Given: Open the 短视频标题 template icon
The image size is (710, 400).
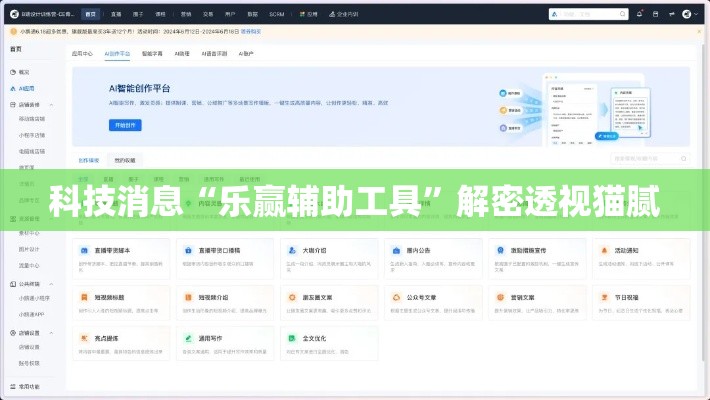Looking at the screenshot, I should [84, 297].
